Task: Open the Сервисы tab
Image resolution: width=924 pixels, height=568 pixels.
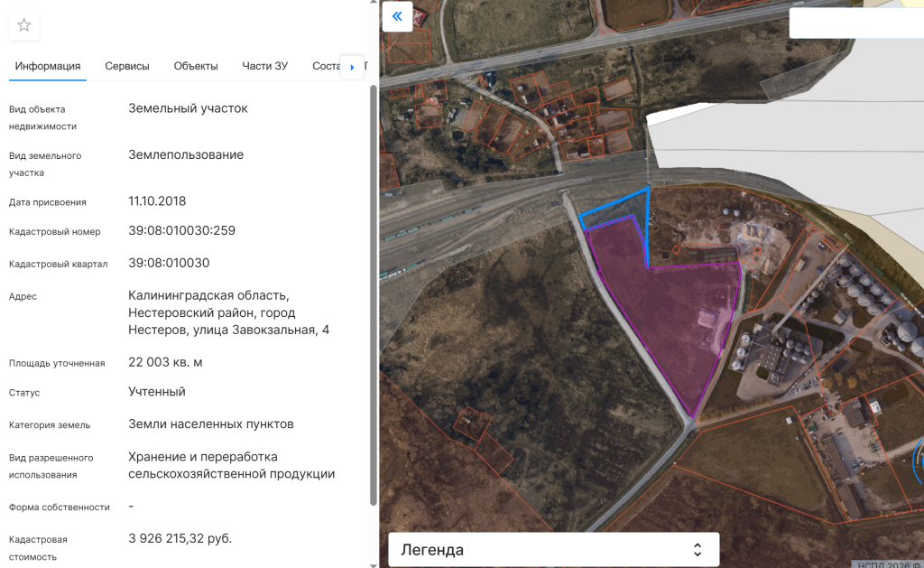Action: pos(127,66)
